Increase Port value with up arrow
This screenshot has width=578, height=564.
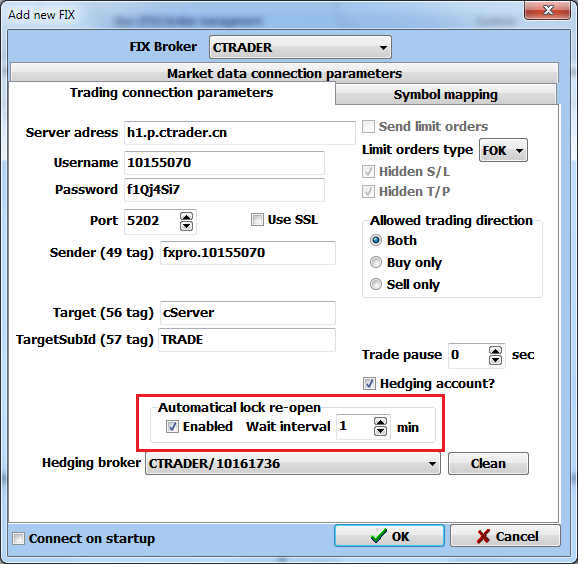coord(186,217)
